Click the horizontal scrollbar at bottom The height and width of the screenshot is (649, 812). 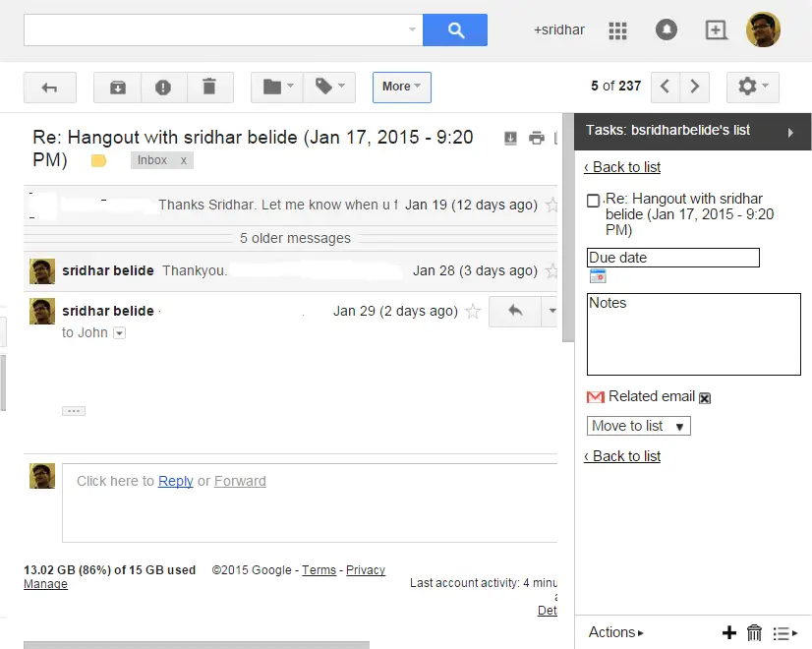(x=197, y=645)
